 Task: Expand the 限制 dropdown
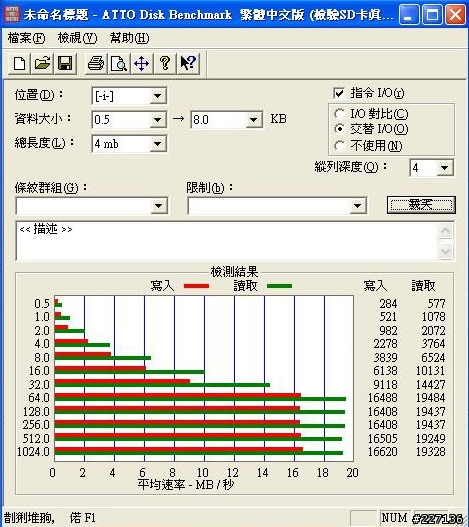click(x=357, y=206)
